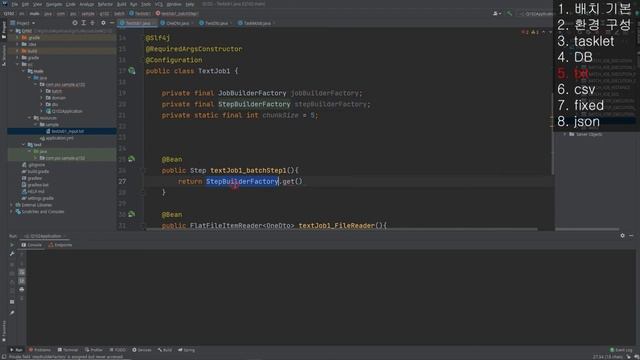640x360 pixels.
Task: Collapse the test folder in Project tree
Action: tap(24, 144)
